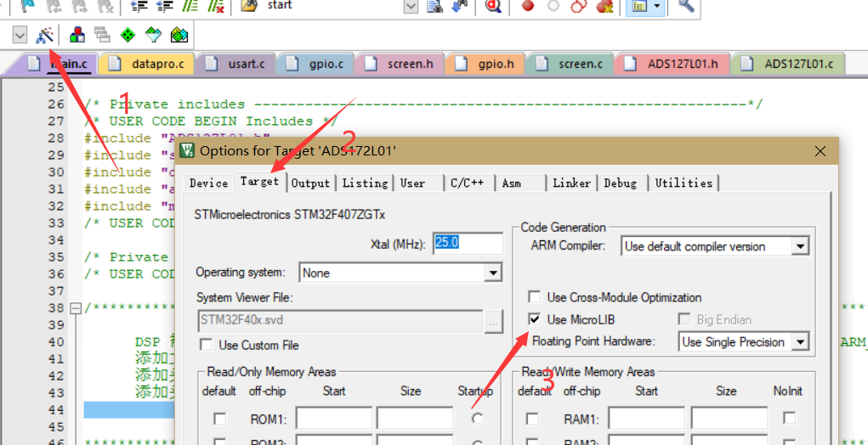Open the Project Window icon's dropdown arrow

pos(656,6)
